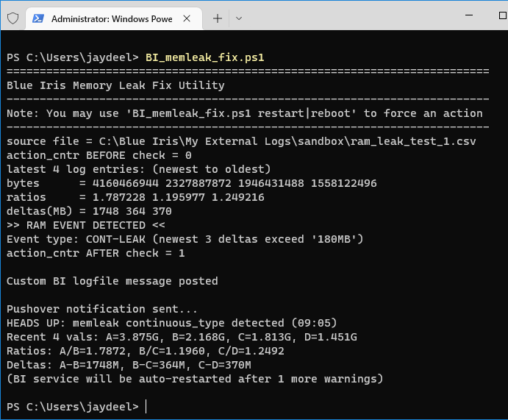
Task: Click the PowerShell icon in the tab
Action: (38, 18)
